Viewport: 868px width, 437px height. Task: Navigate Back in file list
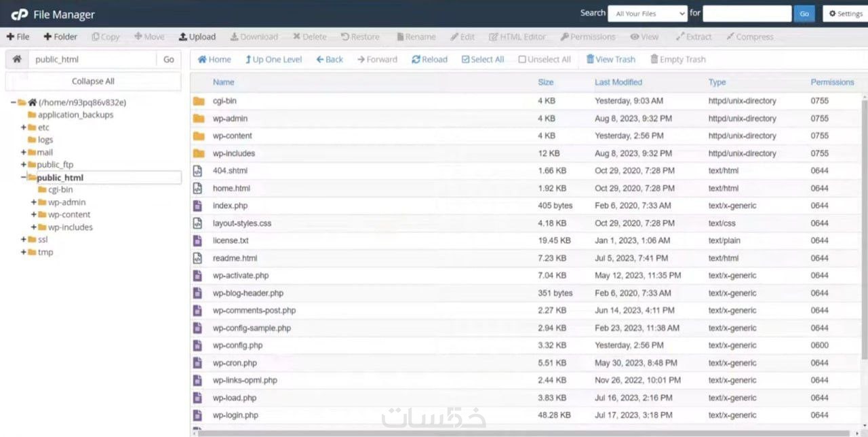(x=330, y=60)
